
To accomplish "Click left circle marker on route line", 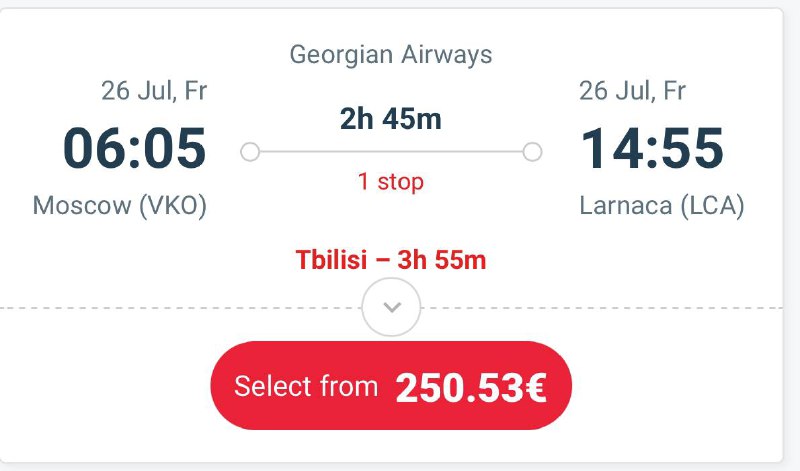I will [250, 152].
